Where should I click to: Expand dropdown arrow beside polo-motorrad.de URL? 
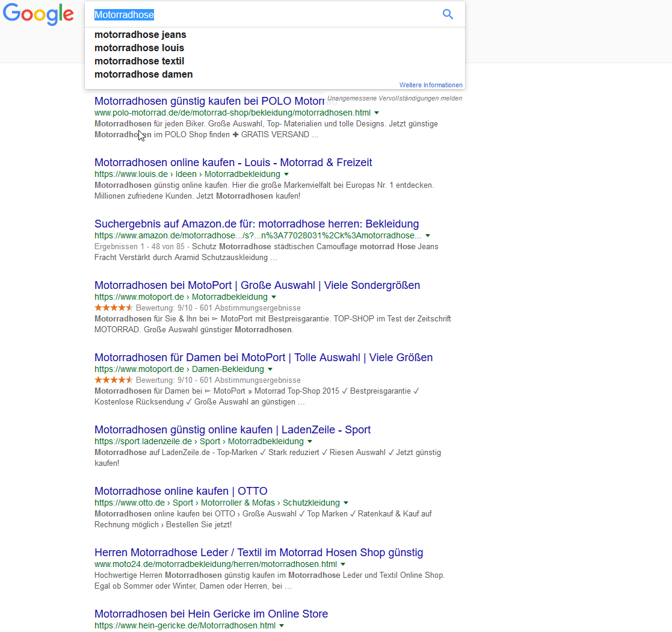377,113
